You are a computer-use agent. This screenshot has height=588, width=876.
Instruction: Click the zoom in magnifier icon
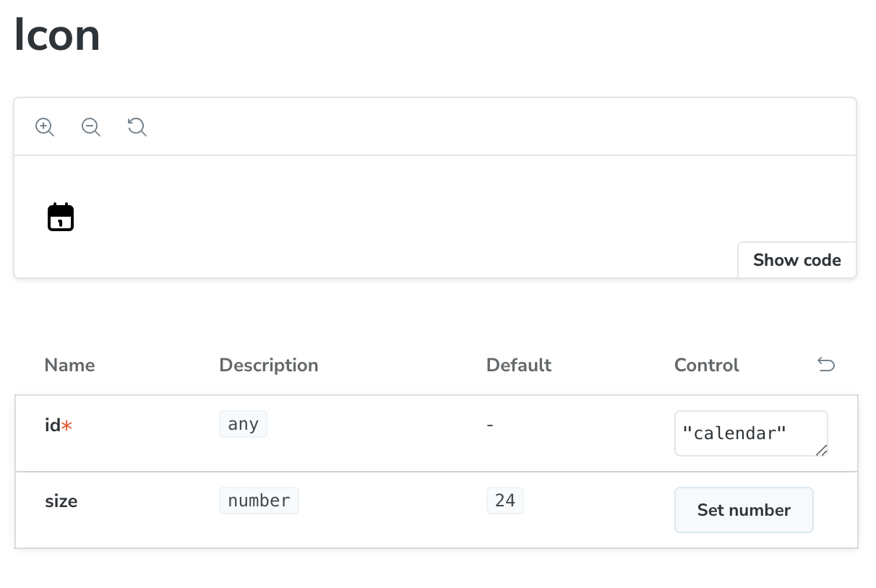45,127
